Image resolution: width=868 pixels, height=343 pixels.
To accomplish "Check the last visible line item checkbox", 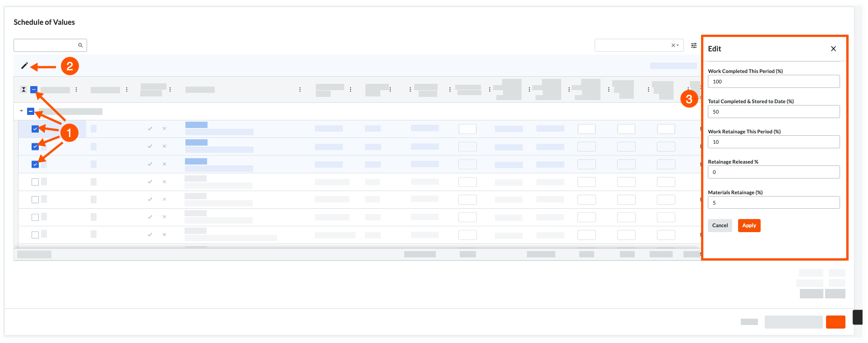I will click(x=35, y=235).
